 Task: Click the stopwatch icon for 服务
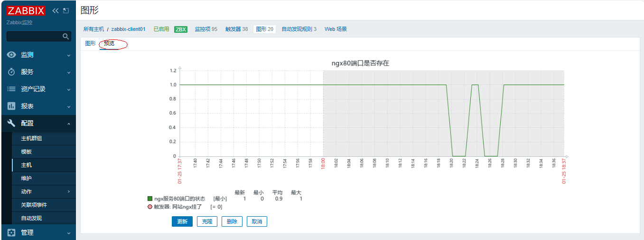(11, 72)
